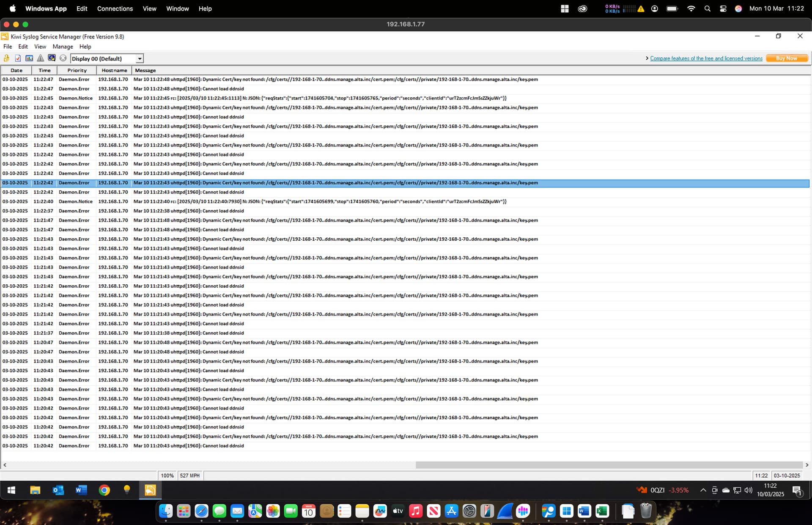
Task: Click the network tray icon
Action: coord(737,490)
